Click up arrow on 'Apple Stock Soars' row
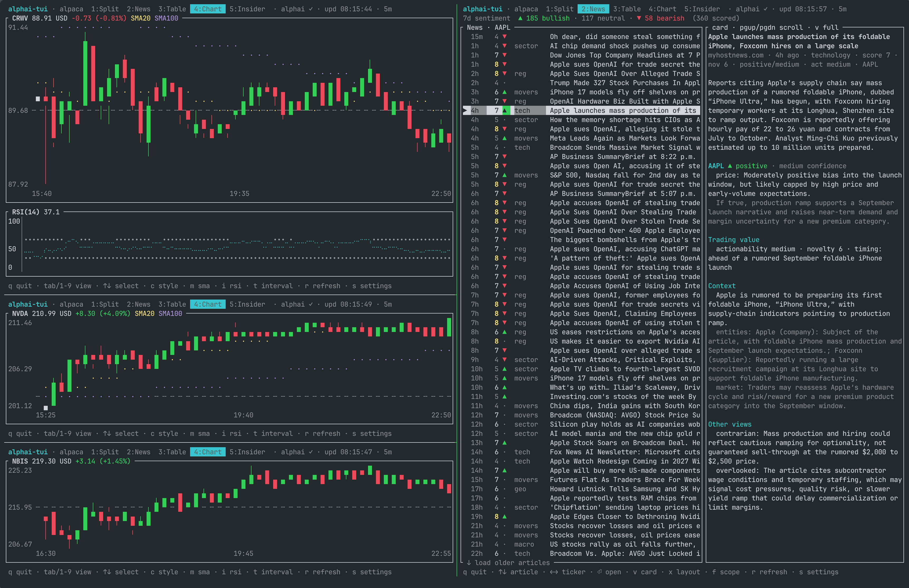Viewport: 909px width, 588px height. pos(504,443)
